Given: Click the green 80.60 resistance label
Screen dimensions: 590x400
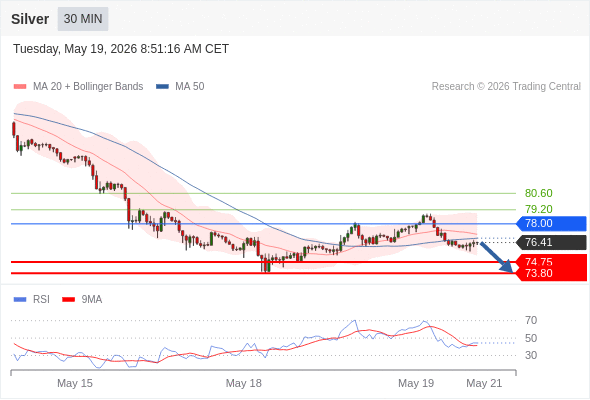Looking at the screenshot, I should pyautogui.click(x=538, y=193).
